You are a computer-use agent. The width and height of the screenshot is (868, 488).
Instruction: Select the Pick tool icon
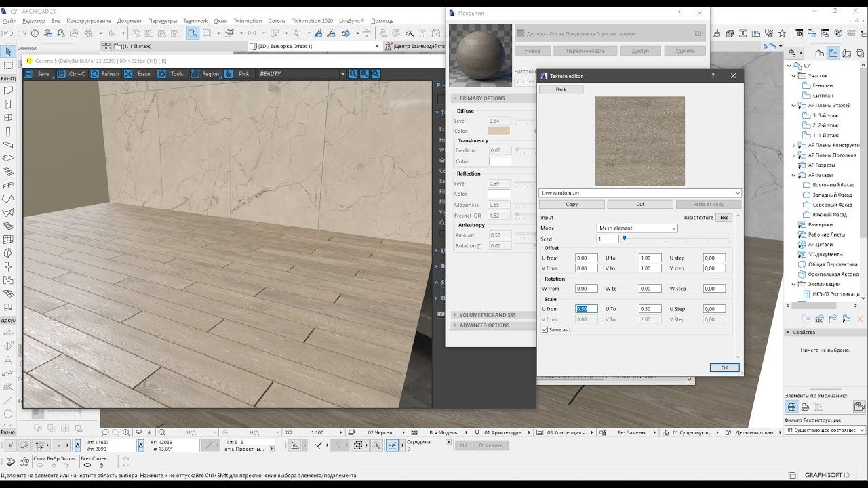click(229, 74)
